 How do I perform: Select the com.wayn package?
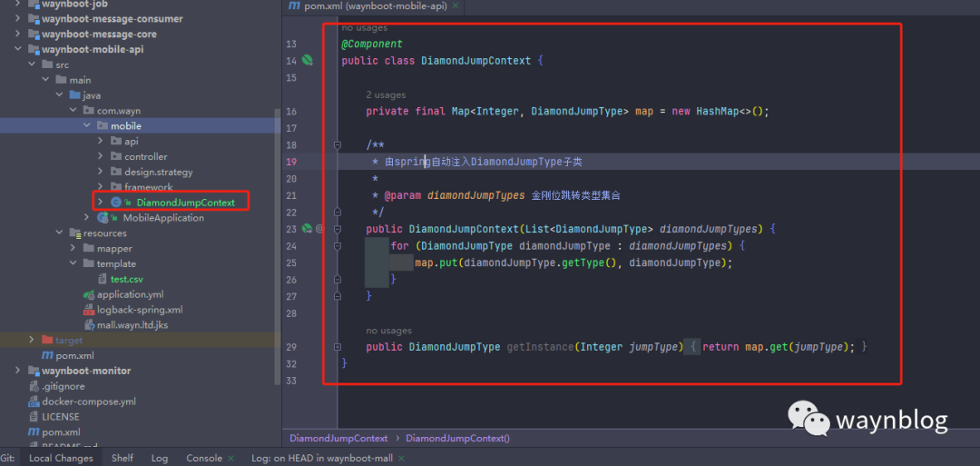(x=119, y=111)
